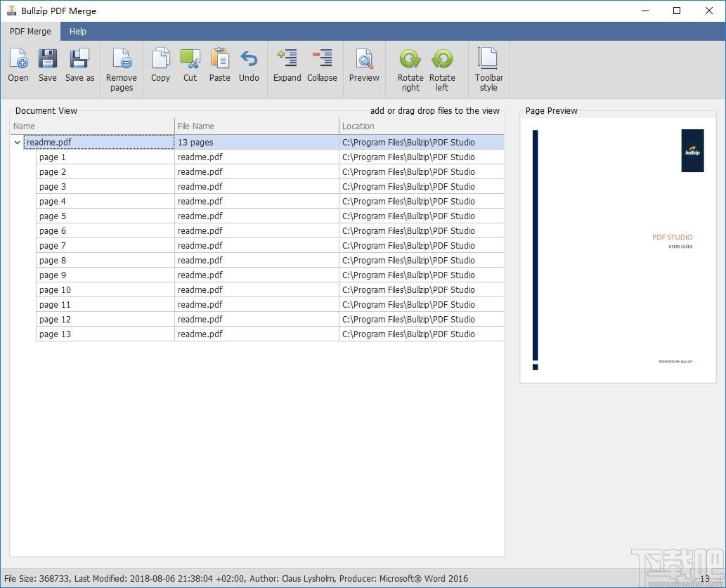Maximize the Bullzip PDF Merge window
This screenshot has width=726, height=588.
(677, 11)
